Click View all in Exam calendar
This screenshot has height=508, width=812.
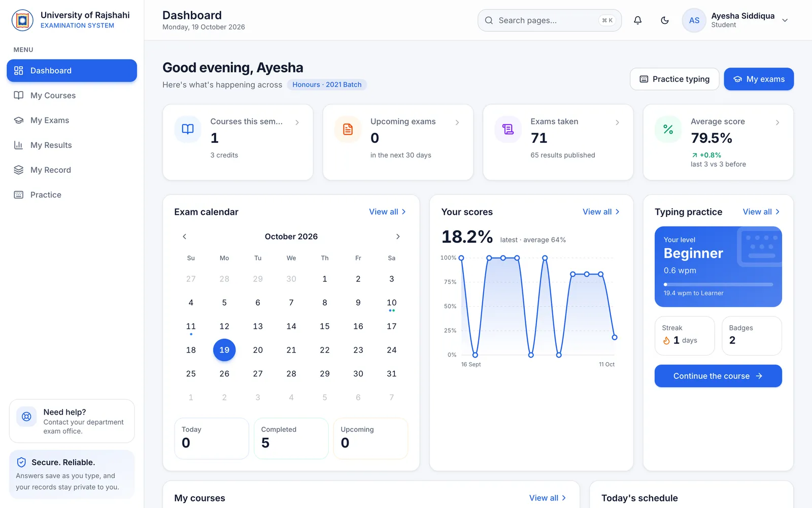click(388, 212)
